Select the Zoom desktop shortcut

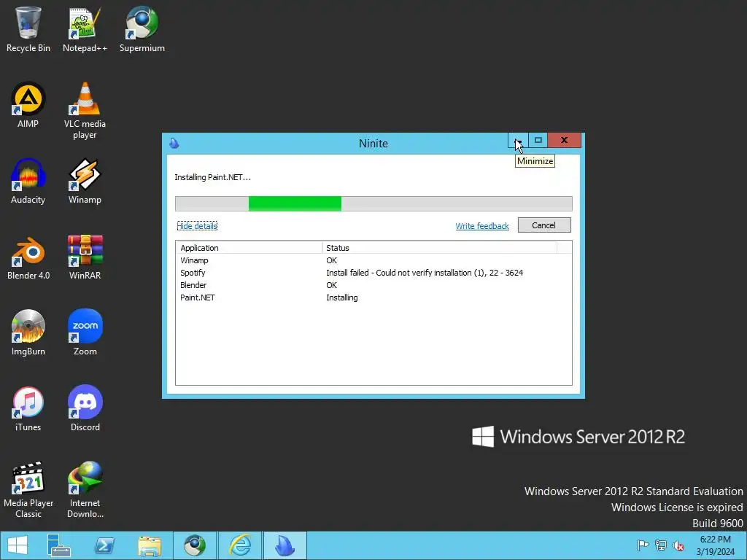pos(85,332)
